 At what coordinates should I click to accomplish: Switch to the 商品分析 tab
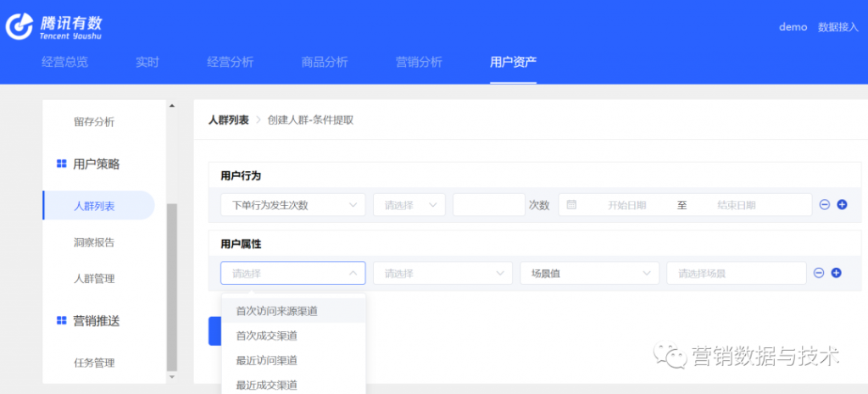click(x=324, y=62)
